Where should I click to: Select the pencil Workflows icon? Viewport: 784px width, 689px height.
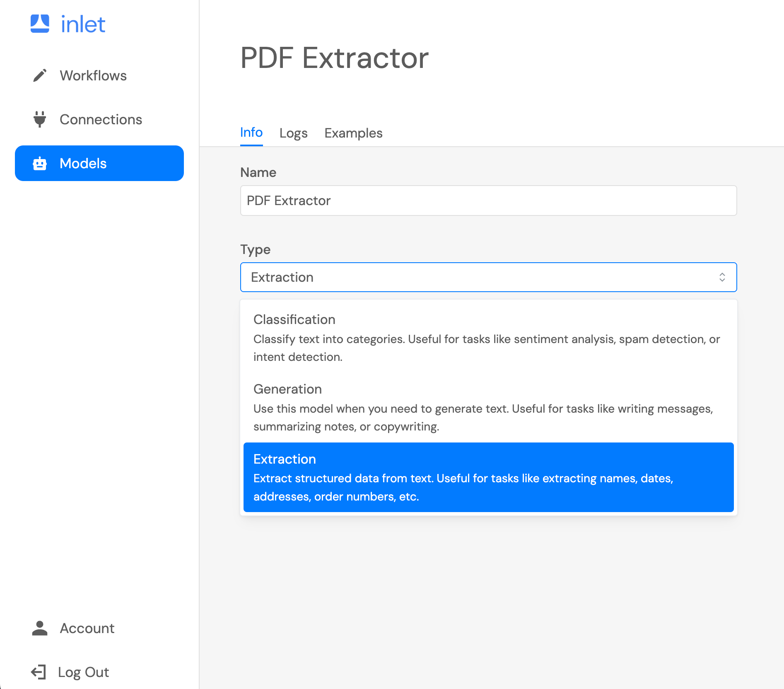[x=39, y=75]
